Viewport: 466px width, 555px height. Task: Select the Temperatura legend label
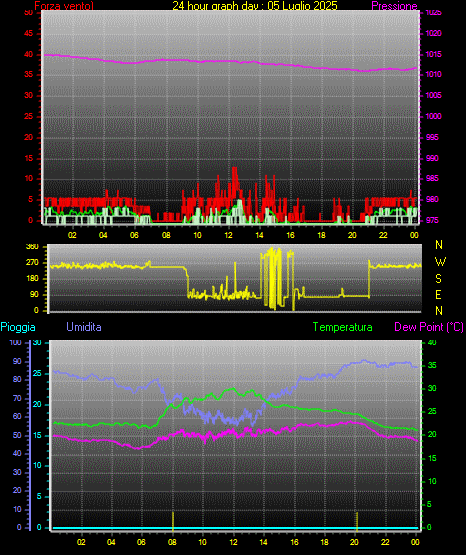pos(343,327)
